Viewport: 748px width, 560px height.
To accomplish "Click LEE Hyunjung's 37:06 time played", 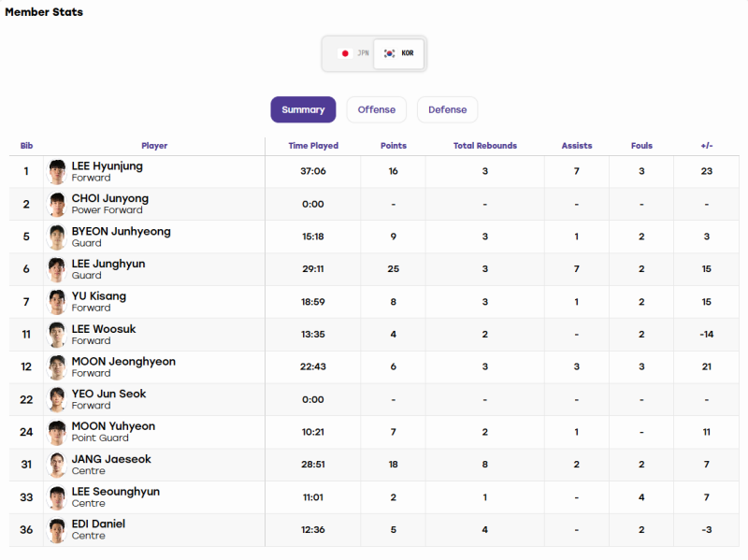I will click(313, 171).
